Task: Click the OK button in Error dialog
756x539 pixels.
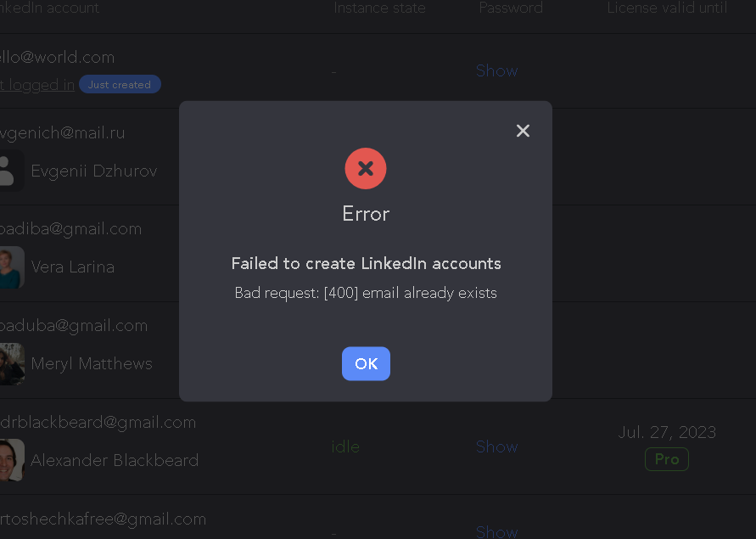Action: 366,363
